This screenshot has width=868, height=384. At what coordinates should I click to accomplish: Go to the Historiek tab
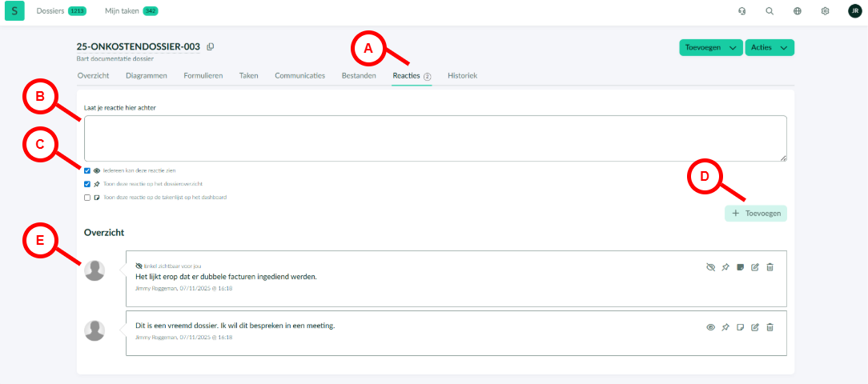462,76
